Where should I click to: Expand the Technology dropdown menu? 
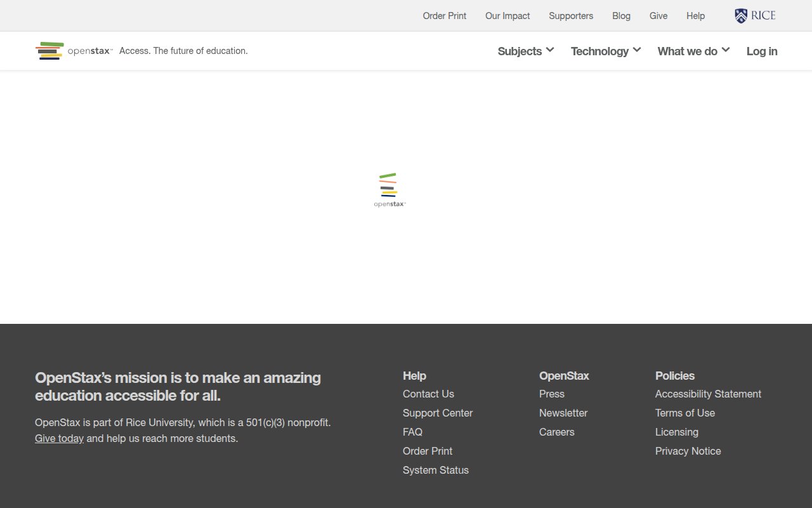tap(606, 51)
